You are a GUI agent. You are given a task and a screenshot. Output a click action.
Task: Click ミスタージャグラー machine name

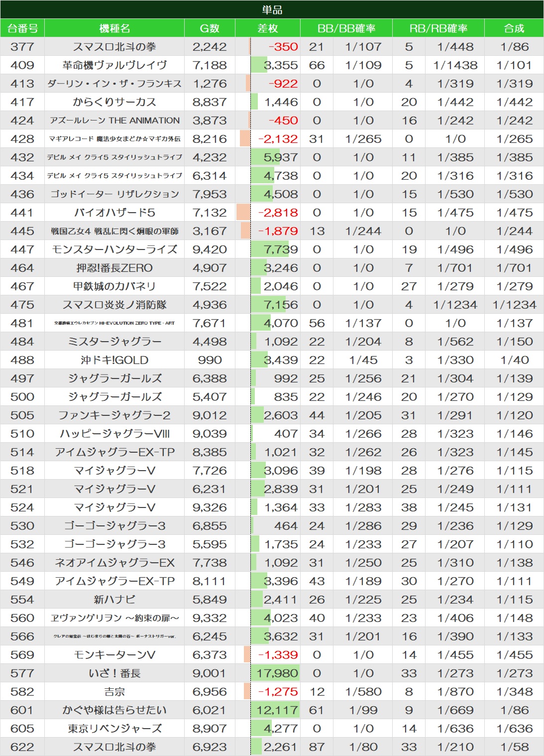pos(114,342)
